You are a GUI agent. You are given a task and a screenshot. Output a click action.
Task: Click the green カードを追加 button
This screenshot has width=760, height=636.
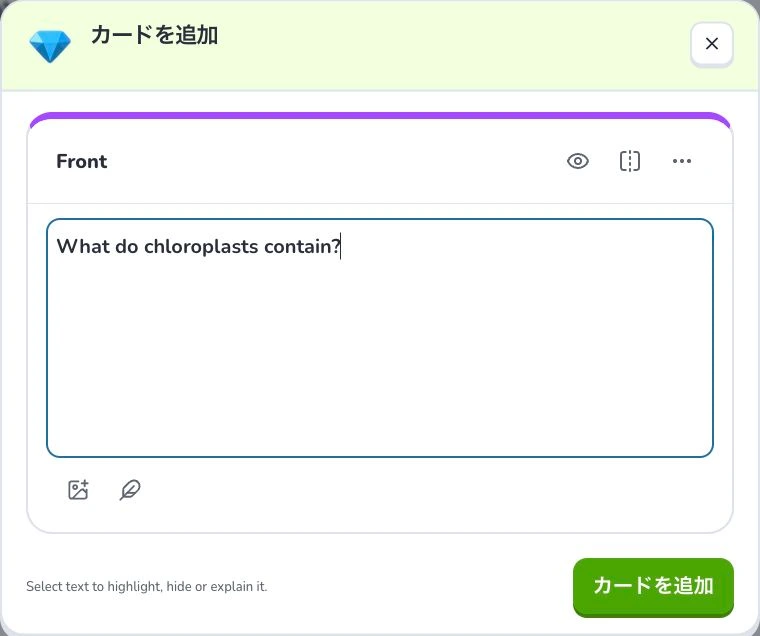[653, 587]
